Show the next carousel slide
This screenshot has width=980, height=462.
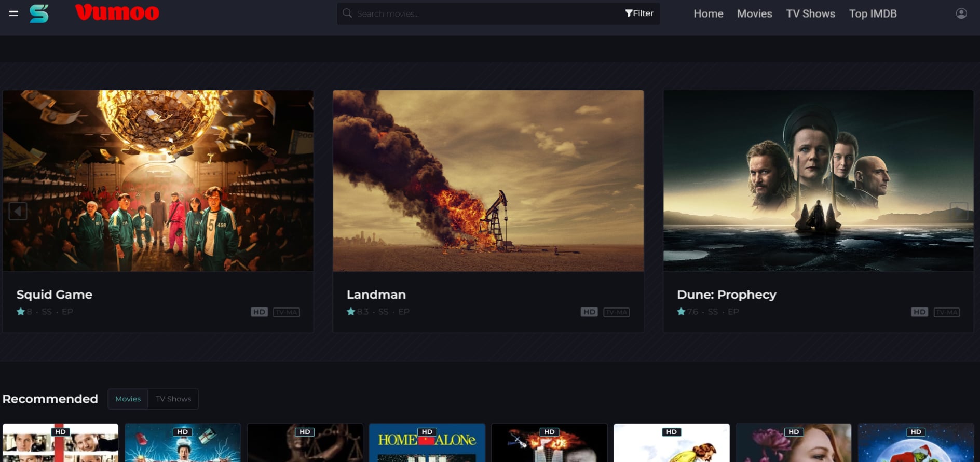(959, 211)
